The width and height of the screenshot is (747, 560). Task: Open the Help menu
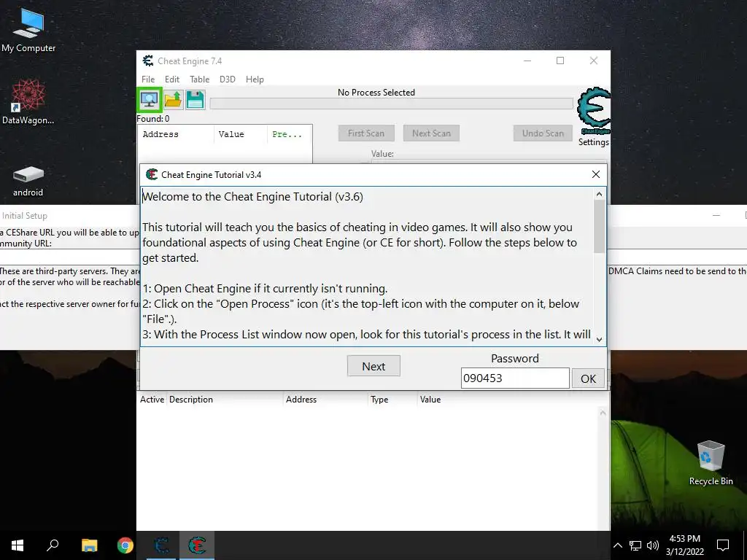(x=255, y=79)
